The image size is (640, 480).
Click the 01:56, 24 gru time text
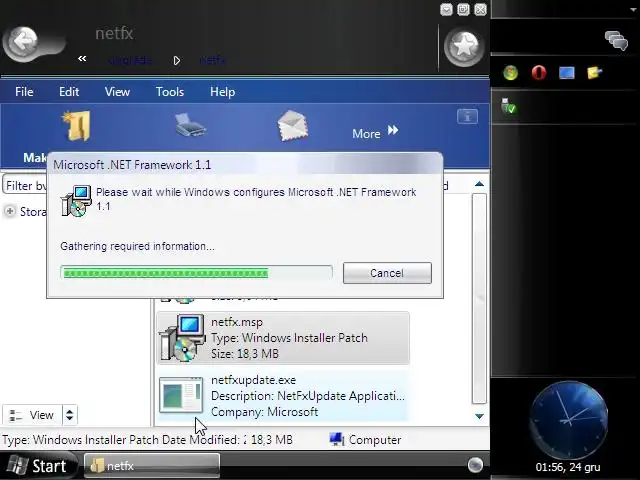click(568, 467)
